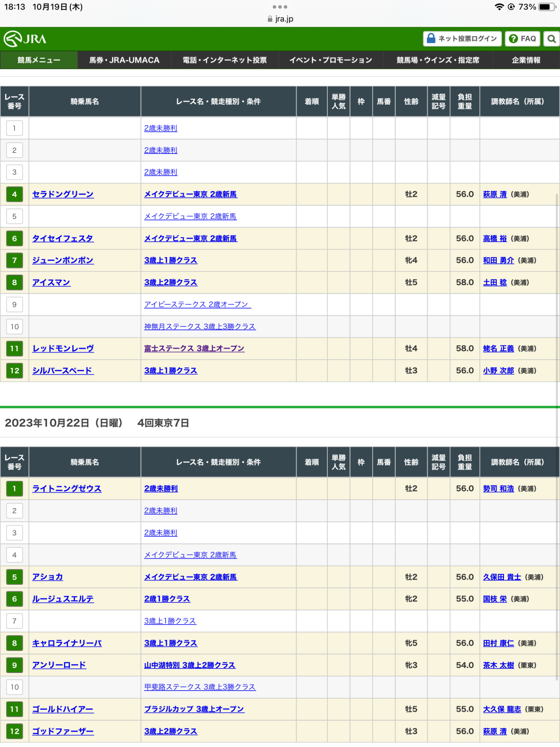The image size is (560, 747).
Task: Open アイビーステークス 2歳オープン race link
Action: [x=197, y=304]
